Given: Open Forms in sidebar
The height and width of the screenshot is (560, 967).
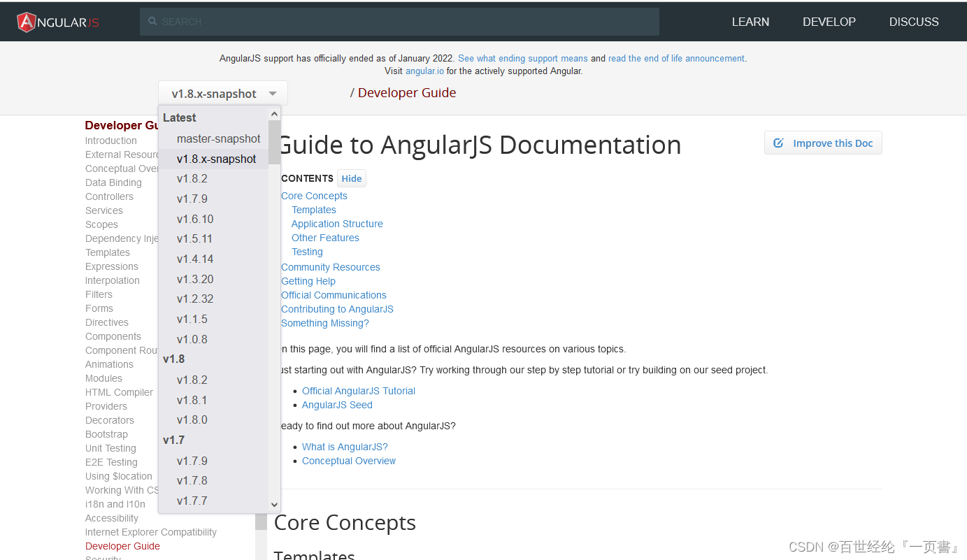Looking at the screenshot, I should click(x=99, y=308).
